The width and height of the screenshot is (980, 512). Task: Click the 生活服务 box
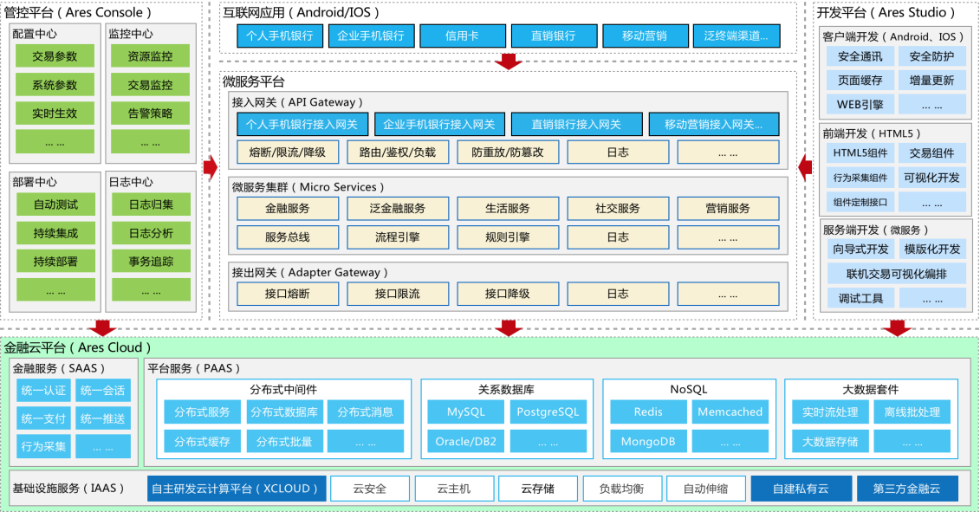pos(508,208)
